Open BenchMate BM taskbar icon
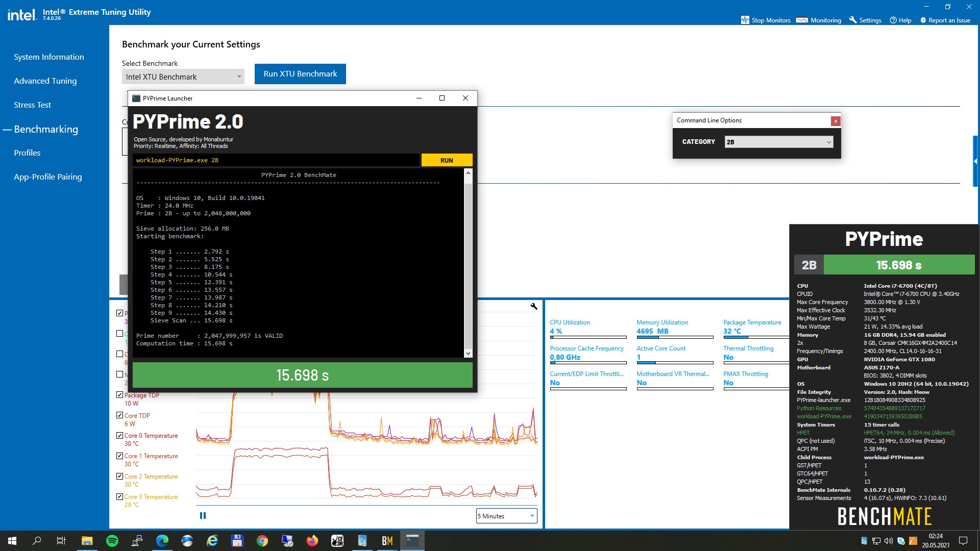This screenshot has width=980, height=551. click(387, 541)
